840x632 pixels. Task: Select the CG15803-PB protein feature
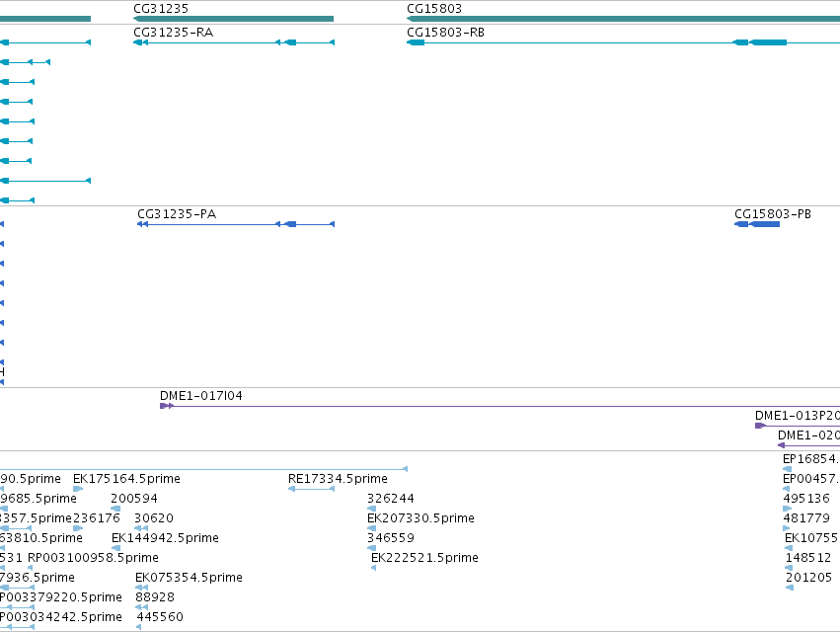coord(757,224)
